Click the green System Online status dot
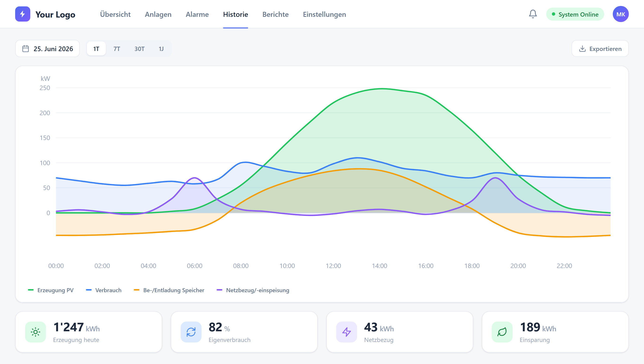The image size is (644, 364). click(x=554, y=14)
